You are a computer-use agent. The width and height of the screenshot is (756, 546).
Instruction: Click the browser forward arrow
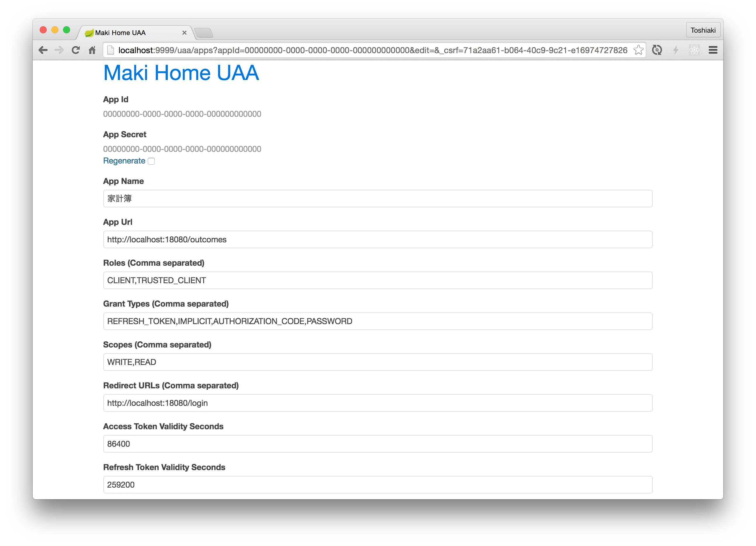click(59, 50)
